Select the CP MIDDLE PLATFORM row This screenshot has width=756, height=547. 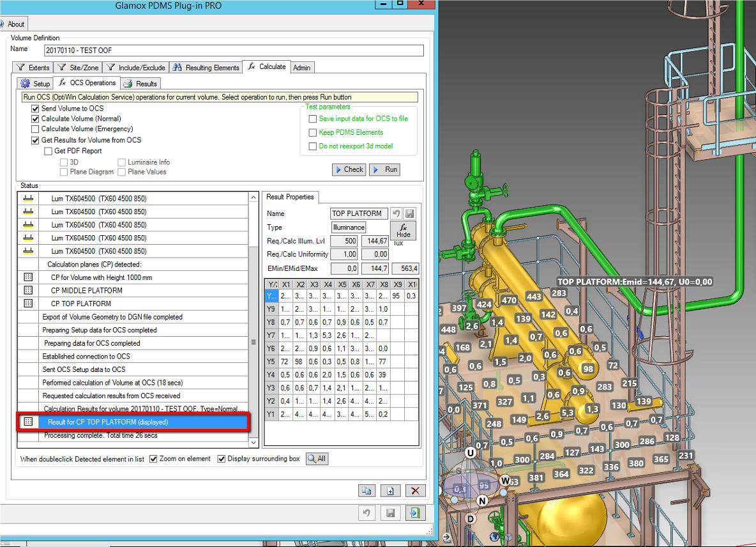133,290
